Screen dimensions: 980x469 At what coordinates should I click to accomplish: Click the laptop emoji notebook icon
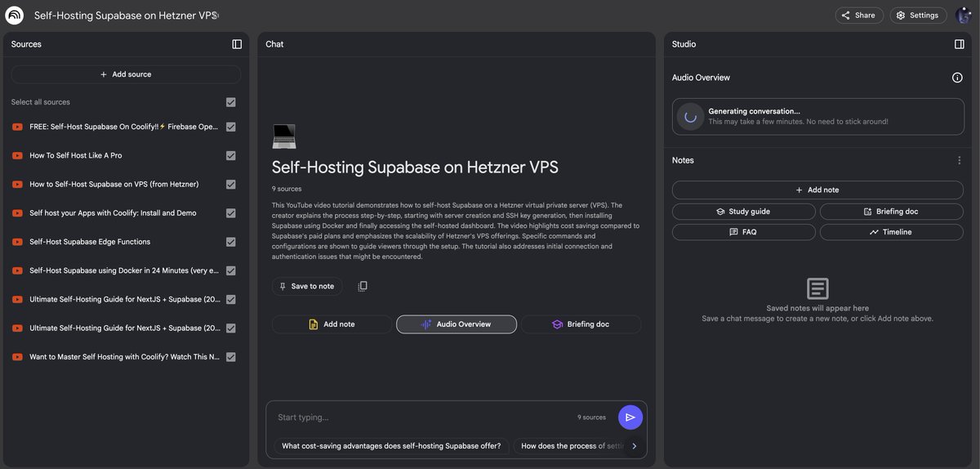[x=283, y=136]
